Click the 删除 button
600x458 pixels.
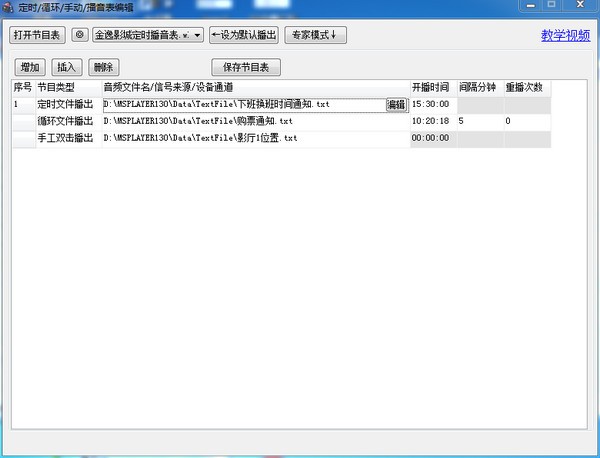click(x=103, y=67)
